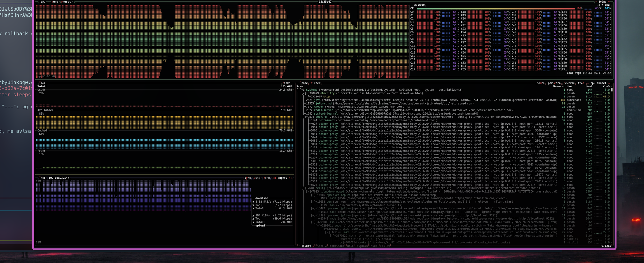Toggle 'zero' in the net box
Image resolution: width=644 pixels, height=263 pixels.
[267, 178]
